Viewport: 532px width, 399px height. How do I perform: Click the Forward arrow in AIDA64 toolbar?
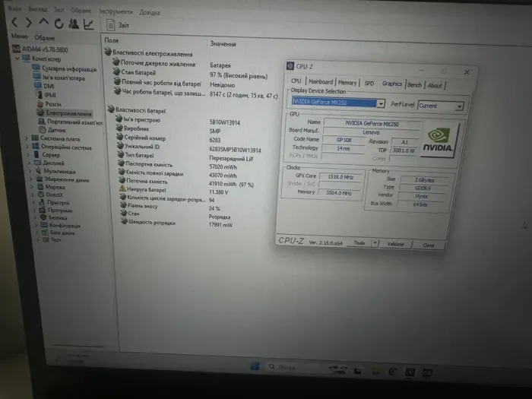point(28,24)
